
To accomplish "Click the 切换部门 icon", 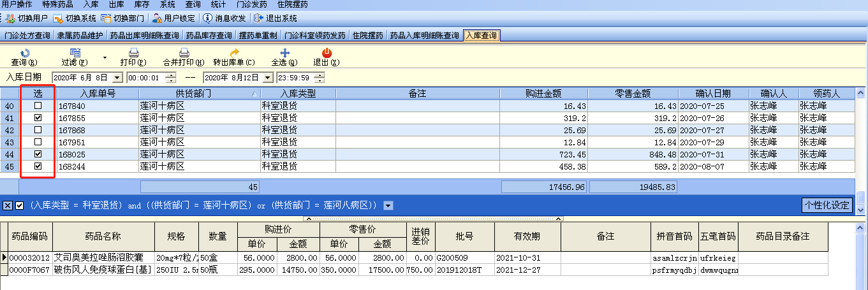I will coord(107,18).
